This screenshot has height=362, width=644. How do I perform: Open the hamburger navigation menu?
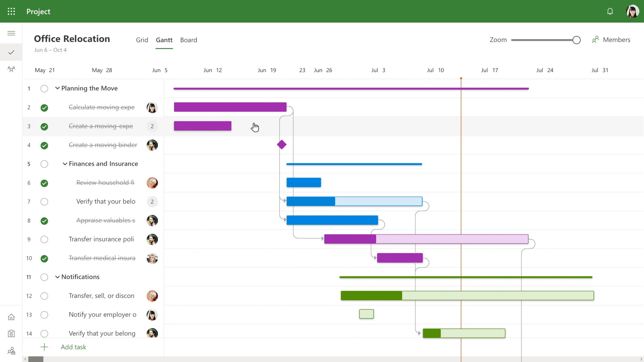coord(11,33)
